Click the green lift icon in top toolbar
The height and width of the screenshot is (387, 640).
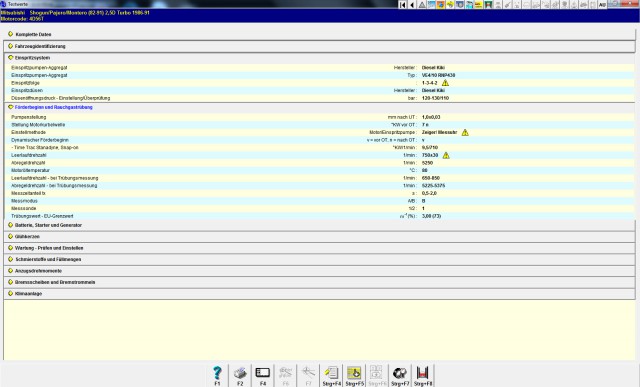488,4
